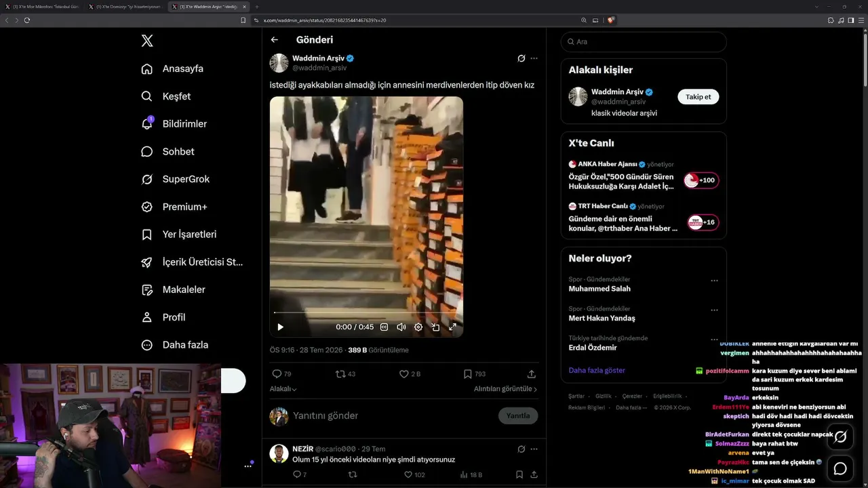Click the browser back button
The image size is (868, 488).
tap(7, 20)
